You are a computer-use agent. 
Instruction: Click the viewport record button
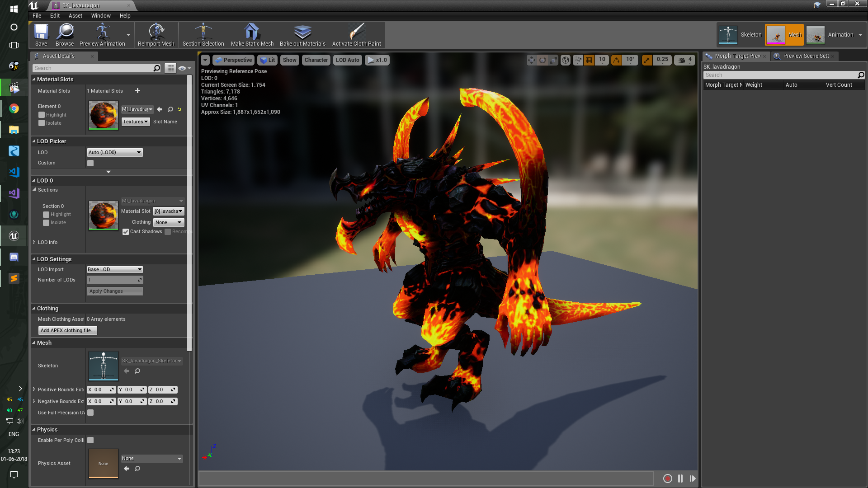tap(667, 479)
